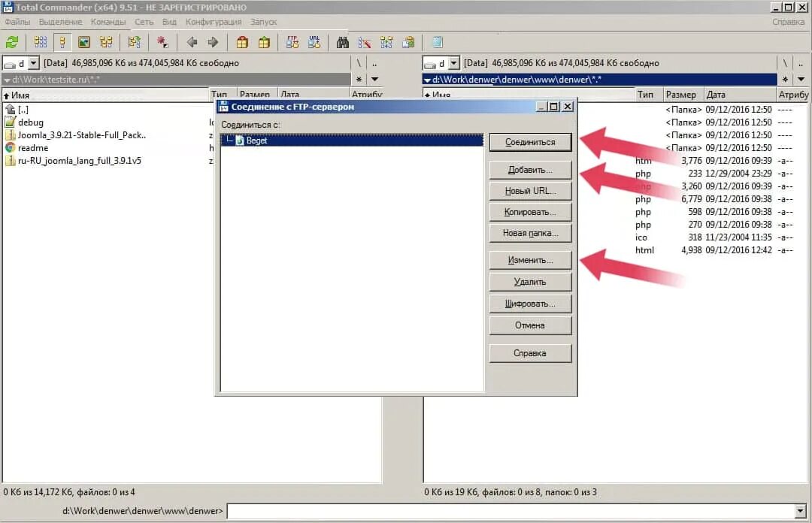The image size is (812, 523).
Task: Open the Справка menu at right
Action: click(788, 22)
